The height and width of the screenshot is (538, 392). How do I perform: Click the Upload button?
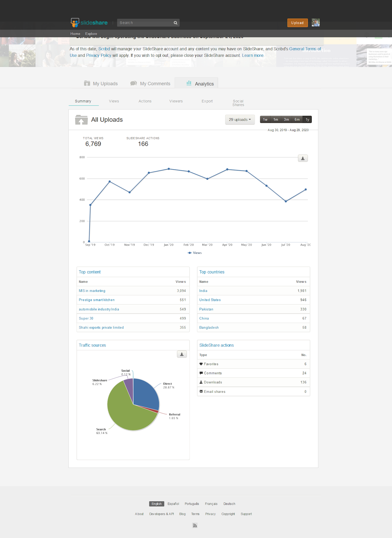[x=298, y=23]
